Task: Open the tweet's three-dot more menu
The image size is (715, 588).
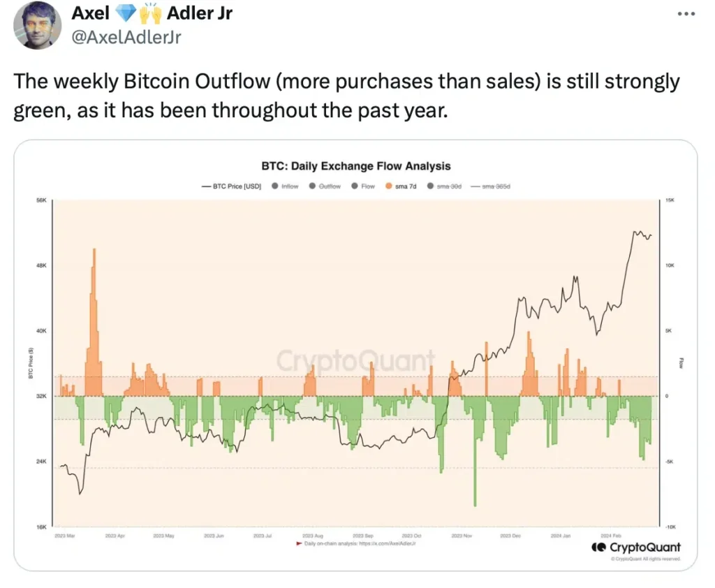Action: pyautogui.click(x=686, y=15)
